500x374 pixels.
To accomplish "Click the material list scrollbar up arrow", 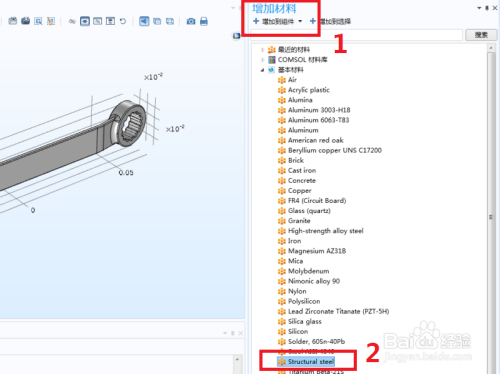I will pyautogui.click(x=491, y=48).
